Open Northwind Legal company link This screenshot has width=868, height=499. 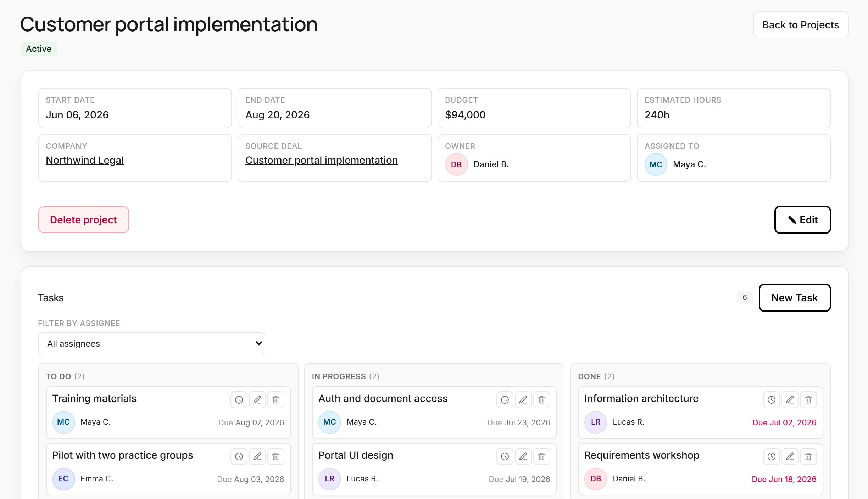[85, 160]
